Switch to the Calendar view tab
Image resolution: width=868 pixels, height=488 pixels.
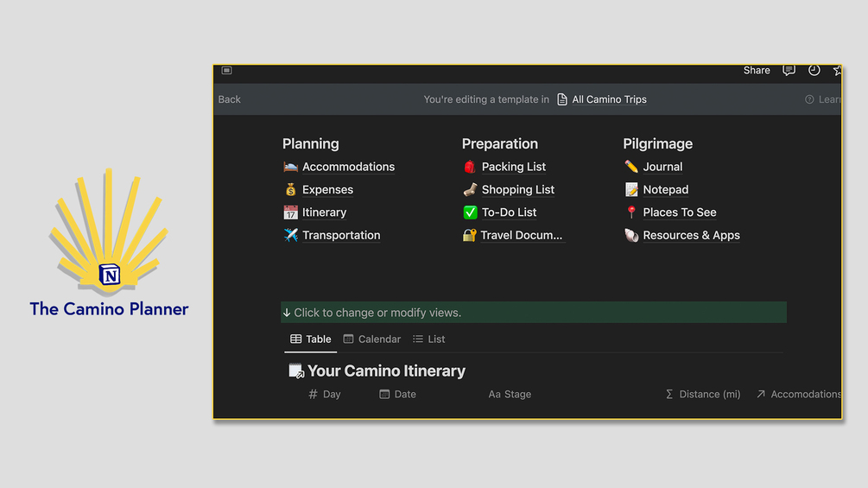pos(371,339)
